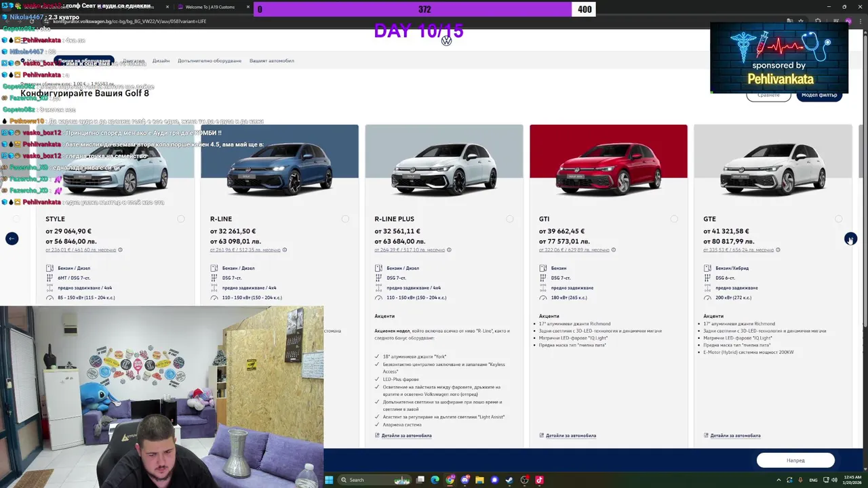Click the white GTE Golf image

pyautogui.click(x=773, y=169)
